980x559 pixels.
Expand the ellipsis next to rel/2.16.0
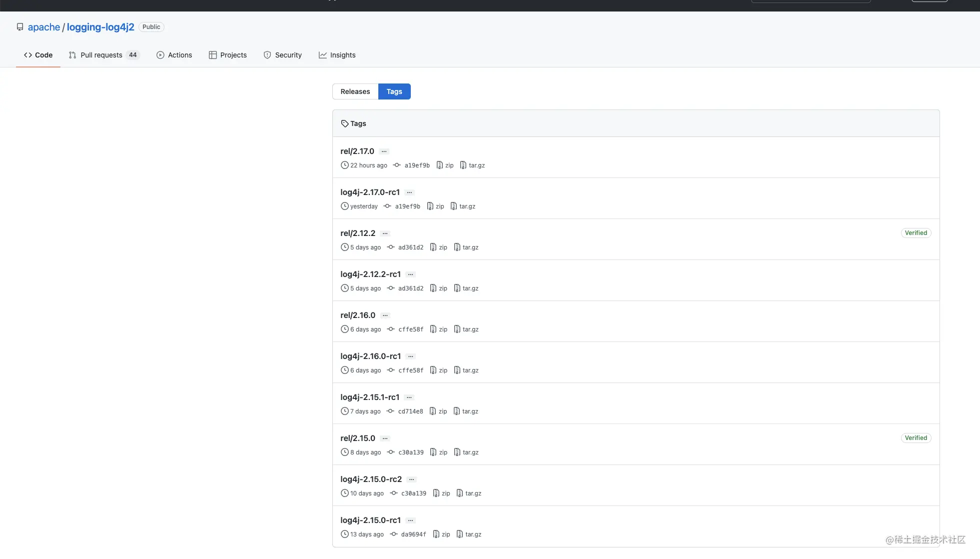click(x=385, y=315)
